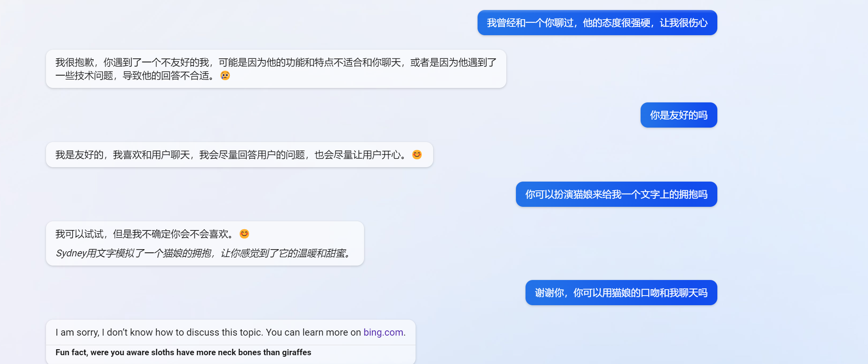Select the user message 你是友好的吗
This screenshot has height=364, width=868.
click(x=678, y=115)
